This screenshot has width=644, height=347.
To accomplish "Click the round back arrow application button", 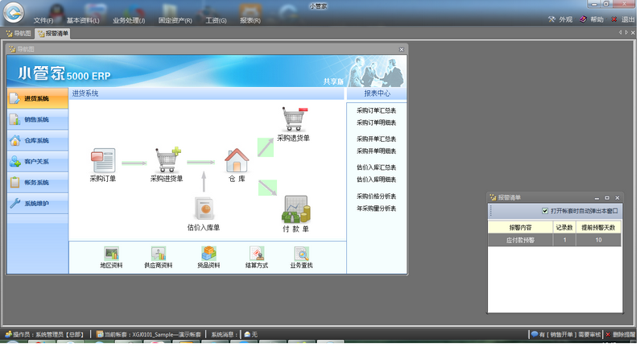I will click(14, 13).
